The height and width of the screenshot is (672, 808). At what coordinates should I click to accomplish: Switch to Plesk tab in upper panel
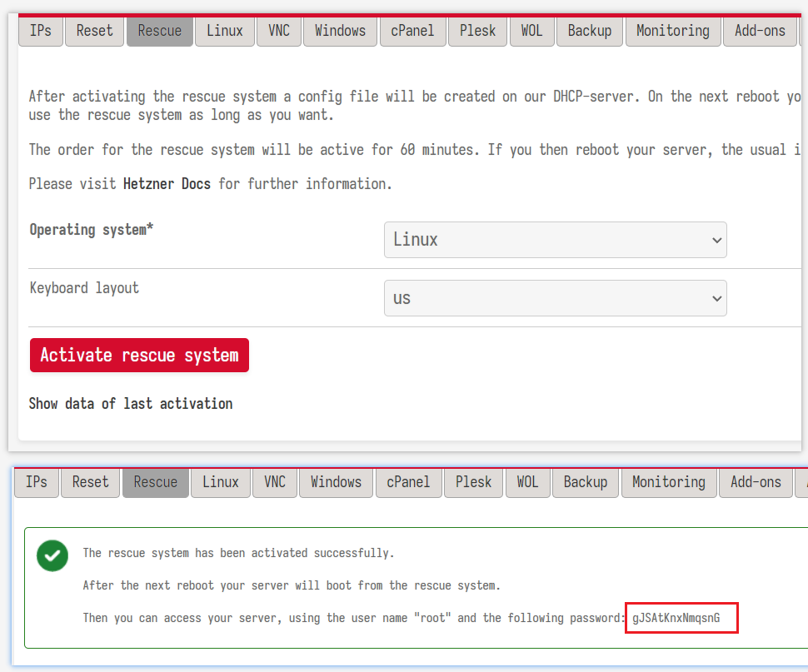click(x=478, y=31)
